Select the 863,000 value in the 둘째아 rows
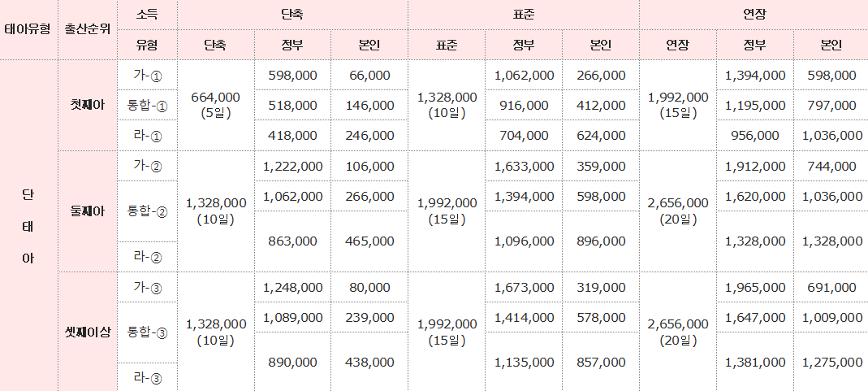This screenshot has width=868, height=391. pyautogui.click(x=293, y=241)
